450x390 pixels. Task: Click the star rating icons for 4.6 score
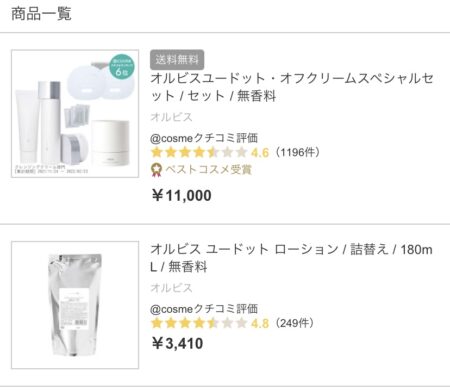point(199,152)
